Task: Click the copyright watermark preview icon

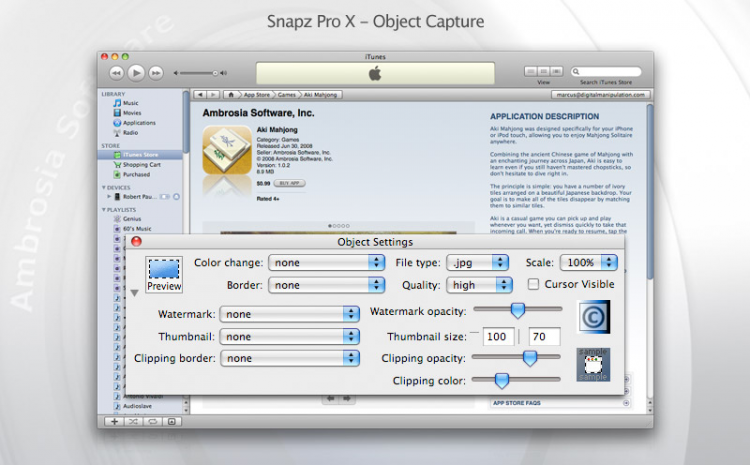Action: [594, 317]
